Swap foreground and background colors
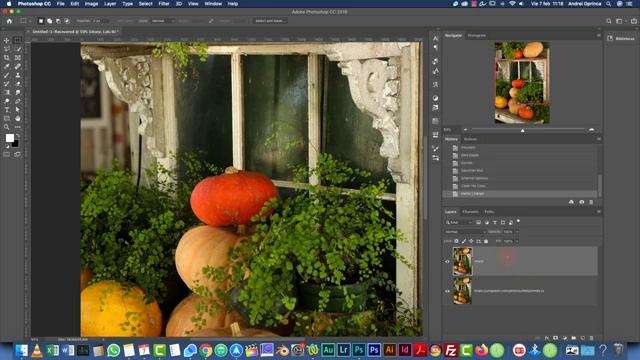 click(x=18, y=135)
